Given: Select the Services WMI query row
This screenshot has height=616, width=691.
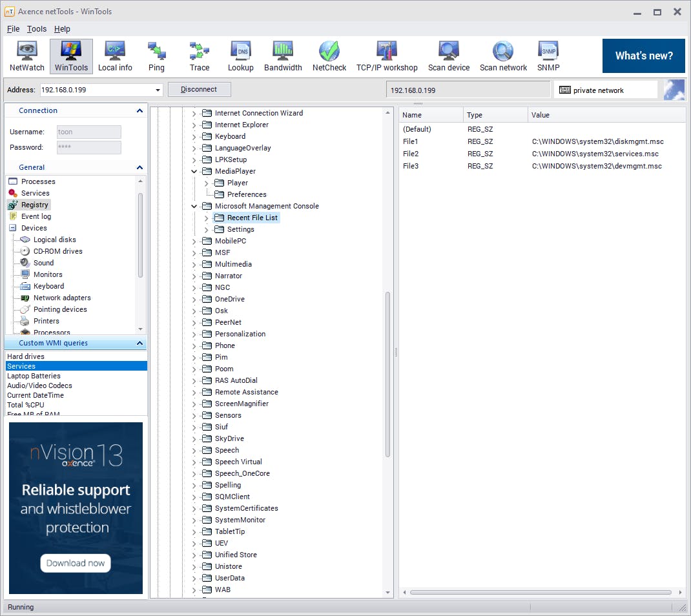Looking at the screenshot, I should coord(76,366).
